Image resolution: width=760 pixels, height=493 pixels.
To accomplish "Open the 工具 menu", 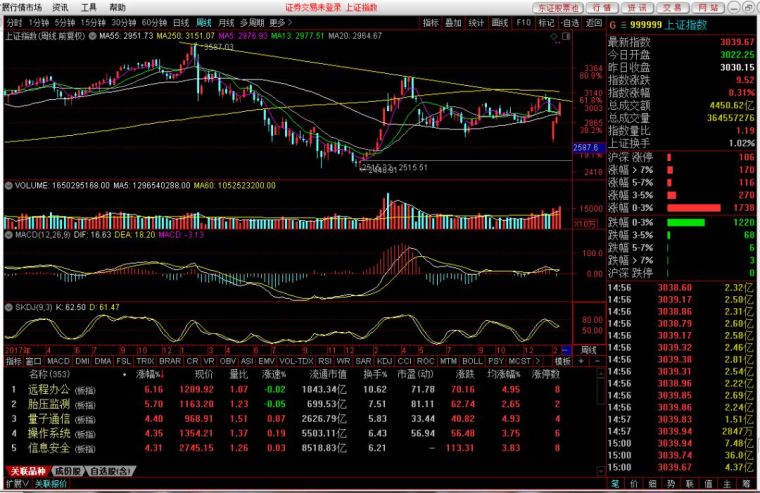I will [x=89, y=7].
